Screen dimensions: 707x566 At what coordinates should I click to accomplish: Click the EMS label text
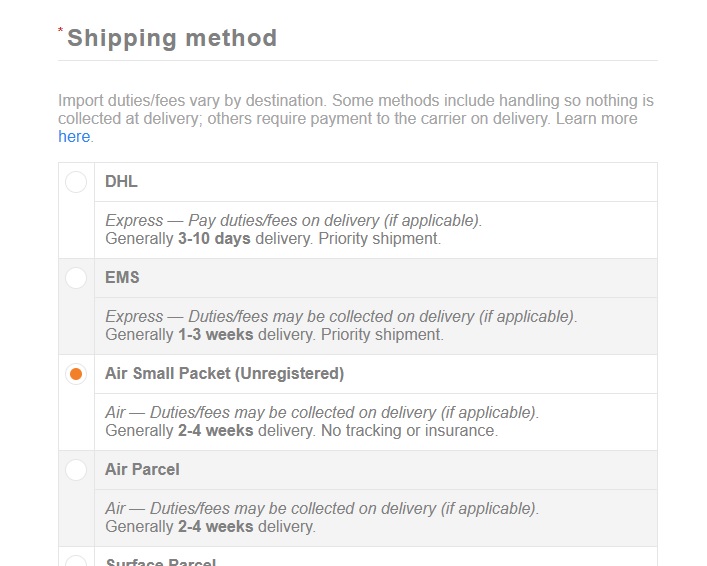pyautogui.click(x=122, y=278)
